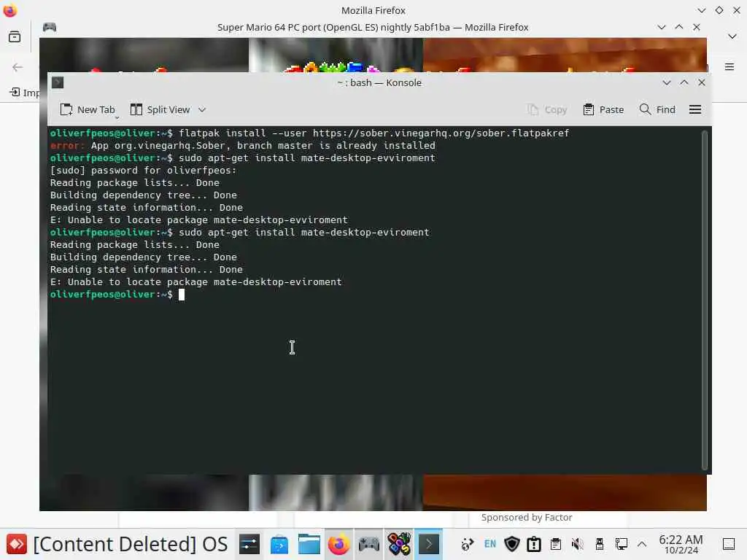Open the file manager from taskbar
The image size is (747, 560).
click(309, 544)
